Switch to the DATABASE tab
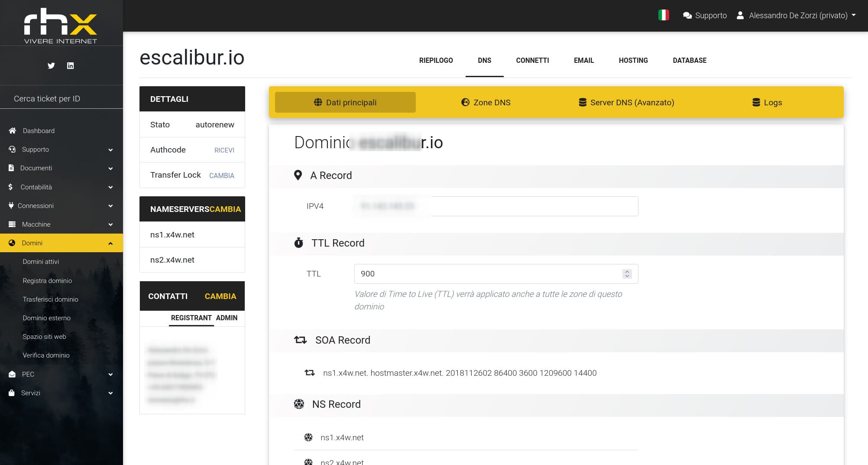The height and width of the screenshot is (465, 868). [690, 60]
